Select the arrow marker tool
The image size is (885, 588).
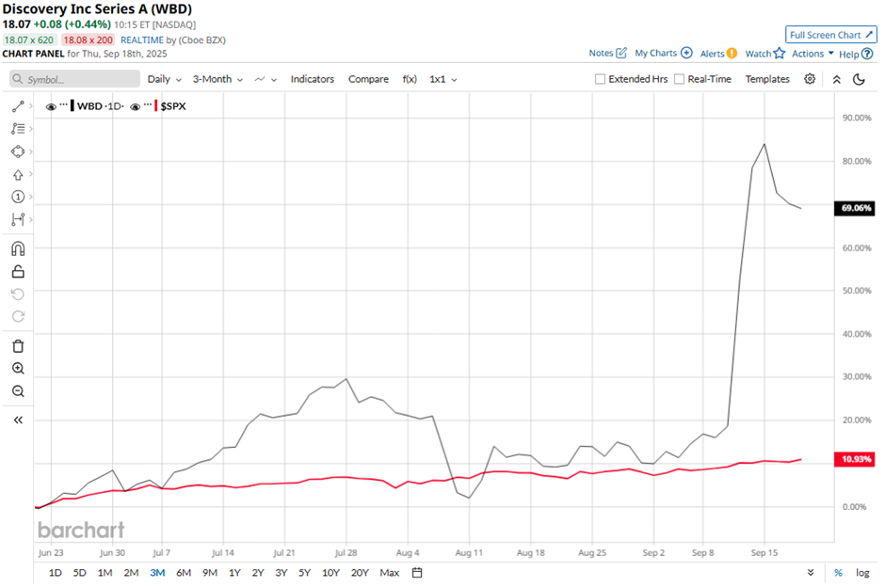18,175
